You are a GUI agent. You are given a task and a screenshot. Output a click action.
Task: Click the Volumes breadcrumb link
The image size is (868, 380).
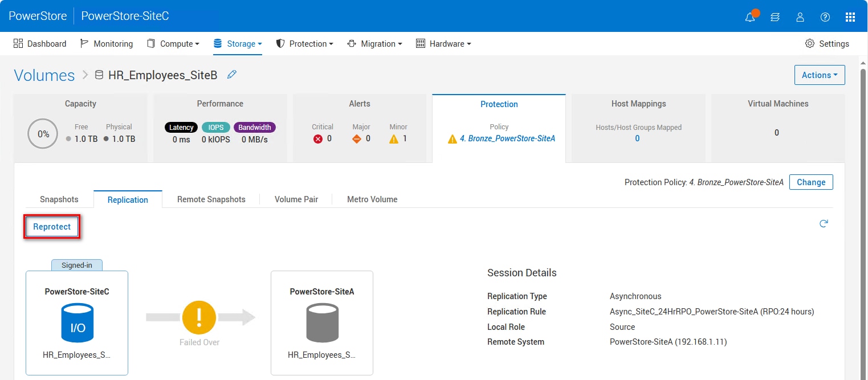[44, 75]
